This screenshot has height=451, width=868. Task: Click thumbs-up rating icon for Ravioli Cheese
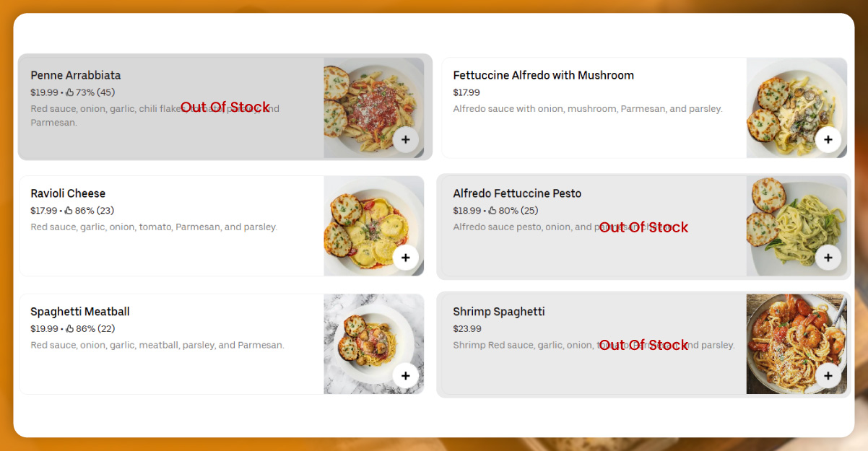coord(69,211)
